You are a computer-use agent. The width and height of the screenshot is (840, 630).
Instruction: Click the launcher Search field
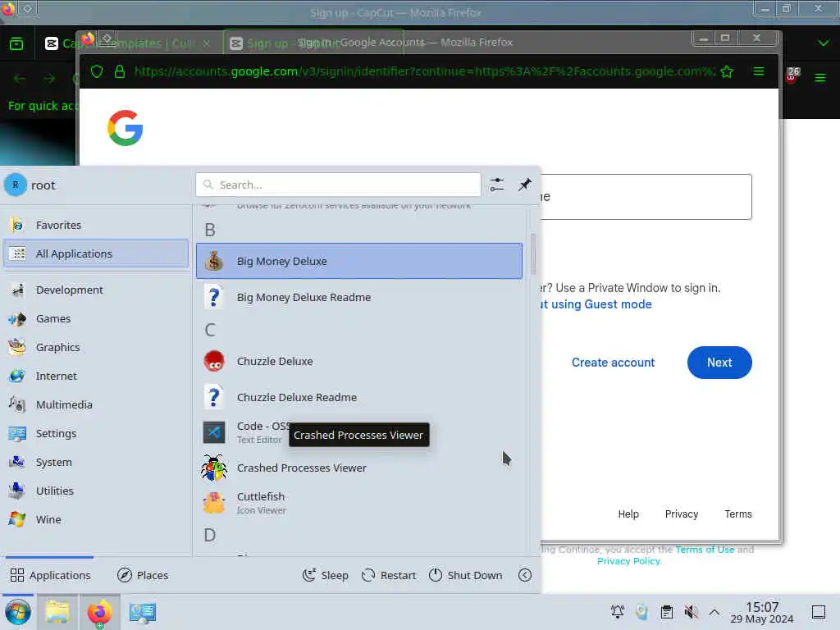(x=338, y=185)
